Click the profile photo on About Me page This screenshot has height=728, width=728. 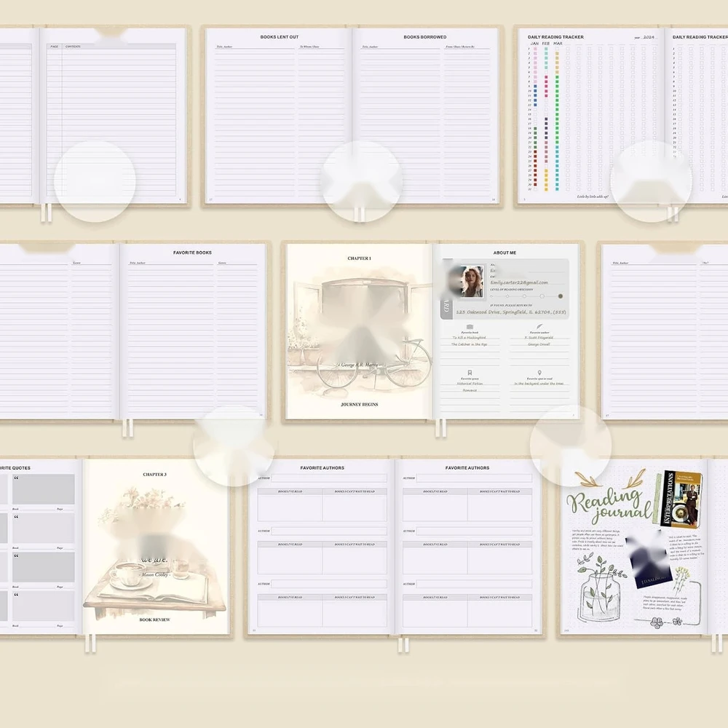point(471,281)
